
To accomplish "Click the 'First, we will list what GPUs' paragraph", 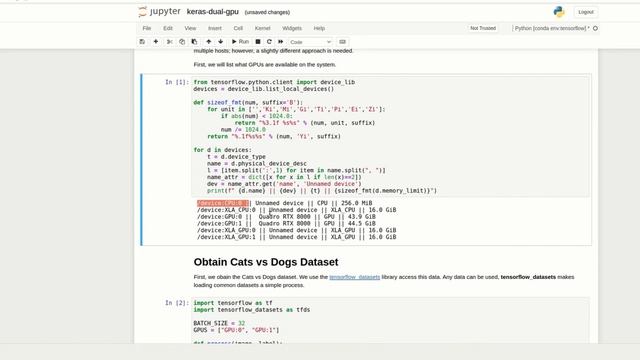I will 265,64.
